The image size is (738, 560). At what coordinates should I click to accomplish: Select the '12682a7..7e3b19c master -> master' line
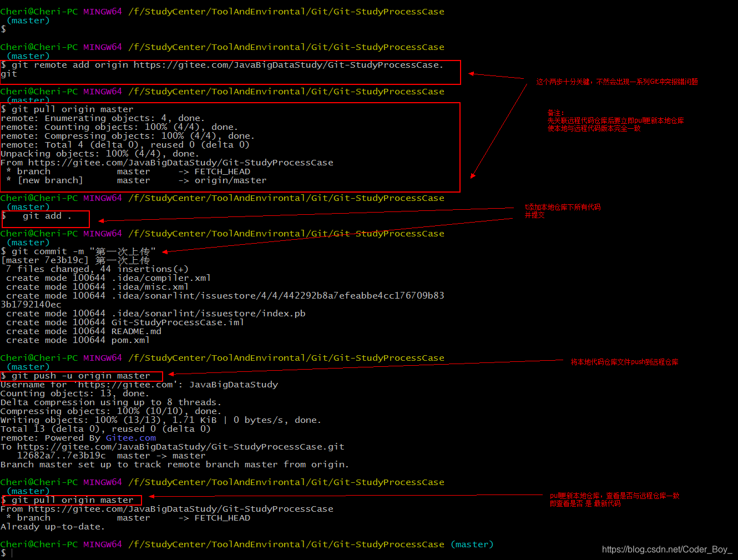pos(111,456)
